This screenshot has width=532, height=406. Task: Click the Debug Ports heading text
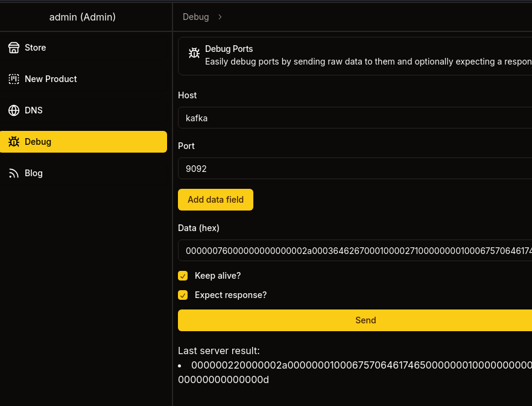point(229,49)
